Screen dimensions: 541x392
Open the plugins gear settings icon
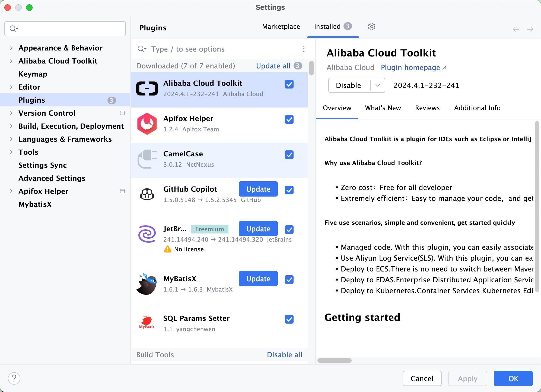pyautogui.click(x=371, y=27)
